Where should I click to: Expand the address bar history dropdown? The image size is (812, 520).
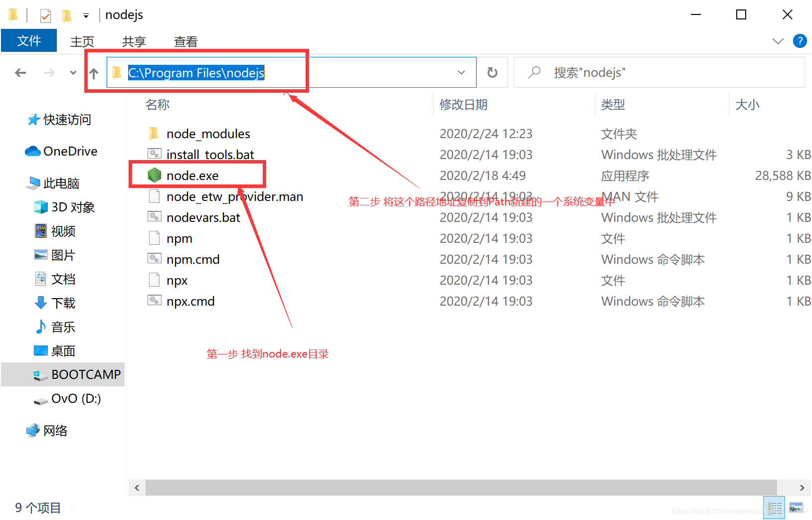[x=462, y=73]
